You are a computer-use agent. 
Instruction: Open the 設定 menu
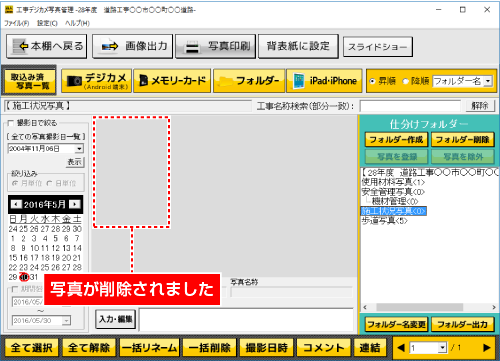click(47, 23)
